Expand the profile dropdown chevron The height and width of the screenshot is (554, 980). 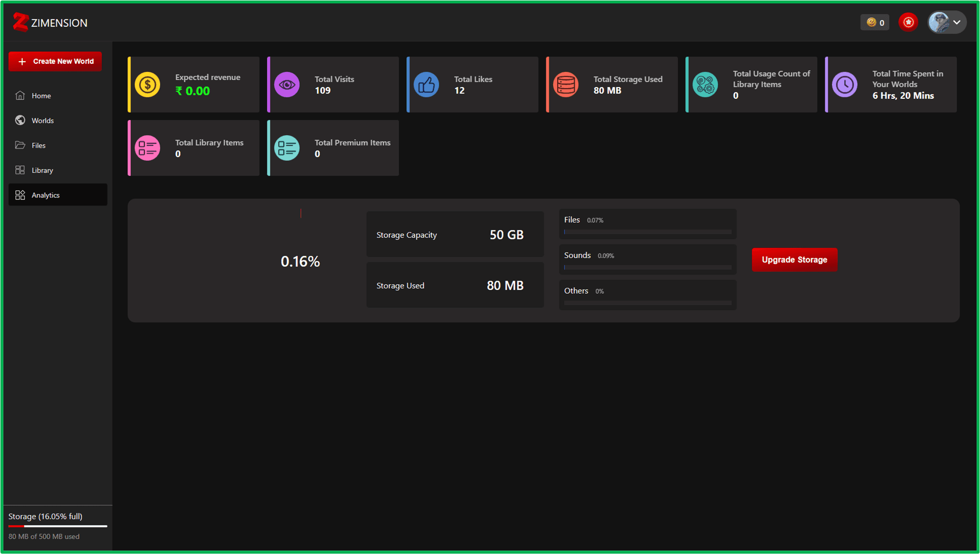(957, 22)
